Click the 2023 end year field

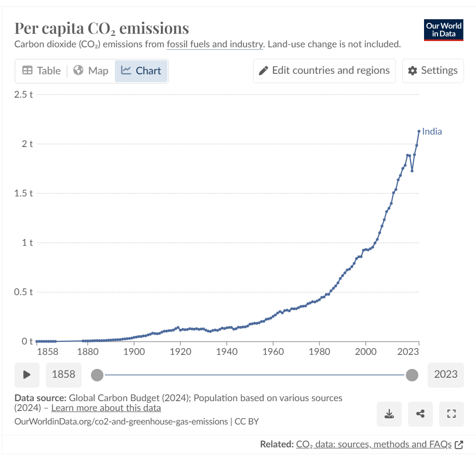[446, 375]
